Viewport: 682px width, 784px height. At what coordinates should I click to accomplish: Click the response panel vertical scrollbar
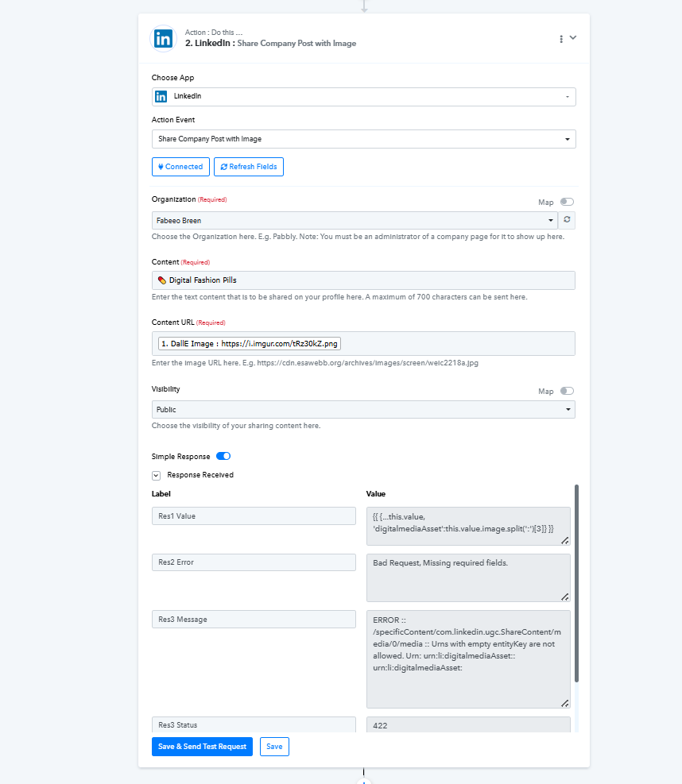[x=576, y=583]
